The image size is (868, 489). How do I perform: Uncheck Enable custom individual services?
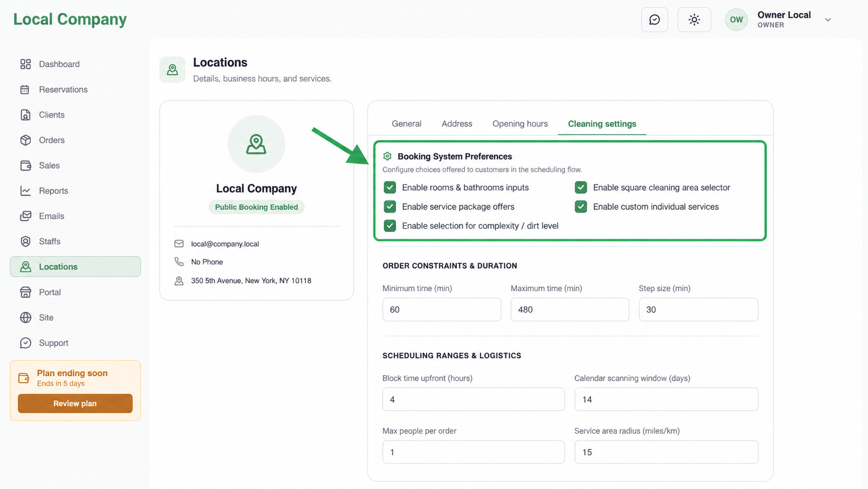click(581, 207)
